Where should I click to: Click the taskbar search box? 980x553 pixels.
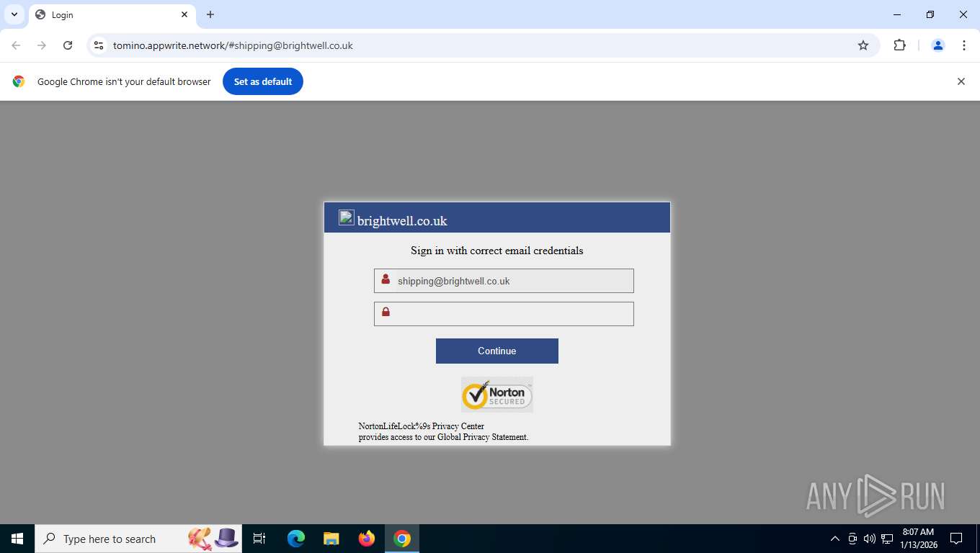(x=138, y=539)
